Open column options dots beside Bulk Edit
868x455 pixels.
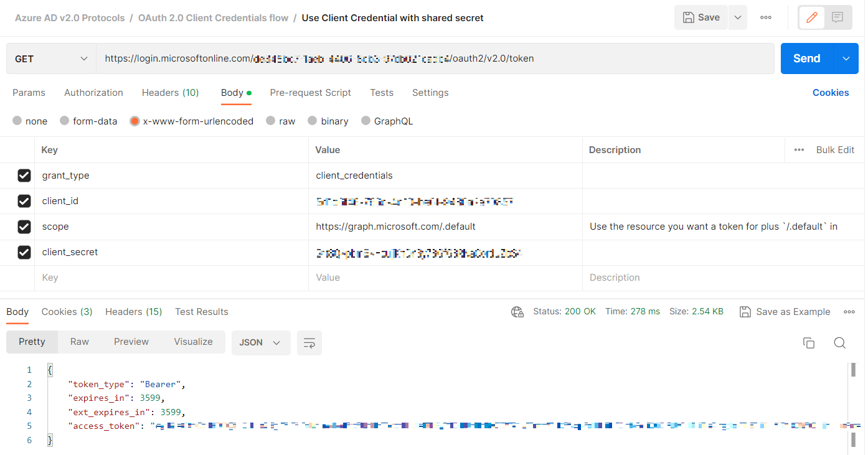pyautogui.click(x=799, y=150)
